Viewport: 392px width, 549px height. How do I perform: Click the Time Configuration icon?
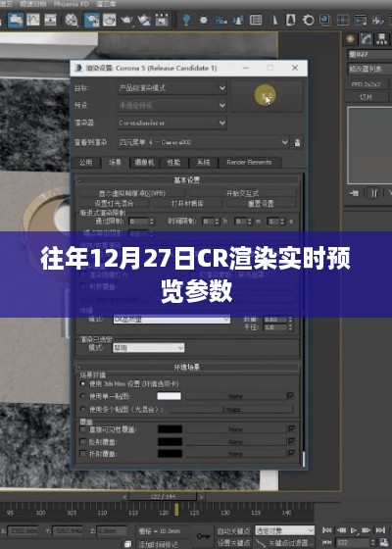384,543
